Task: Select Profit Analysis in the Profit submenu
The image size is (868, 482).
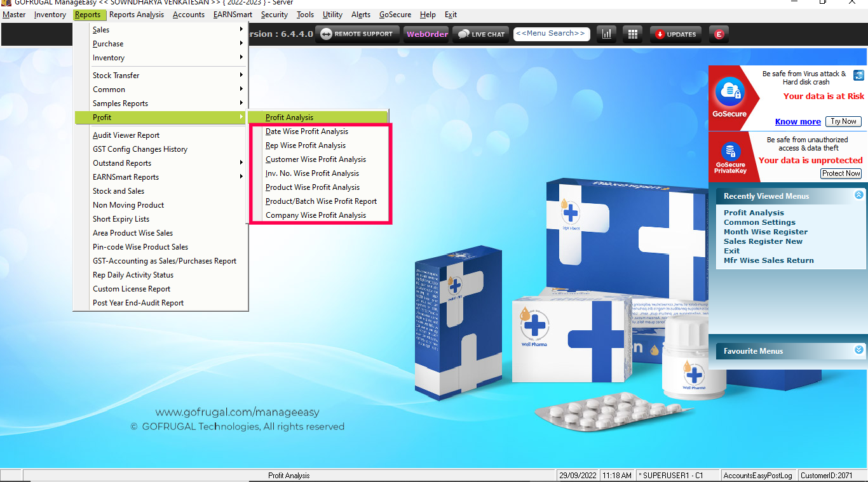Action: coord(318,117)
